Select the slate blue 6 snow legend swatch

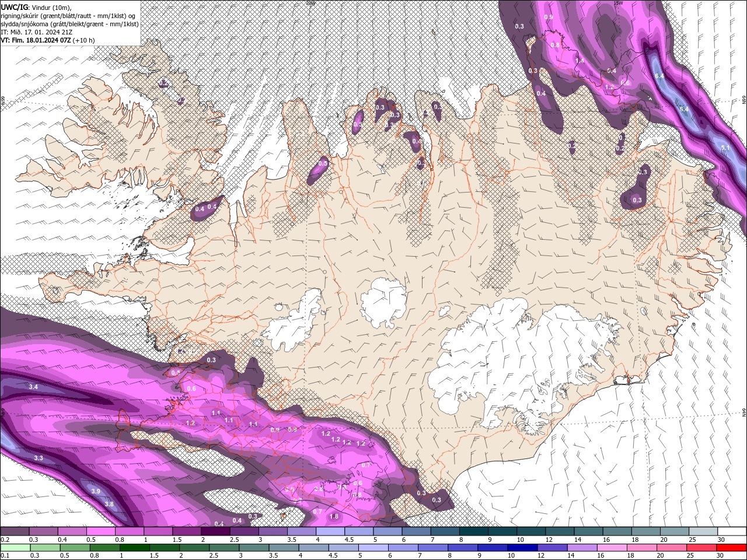click(416, 531)
